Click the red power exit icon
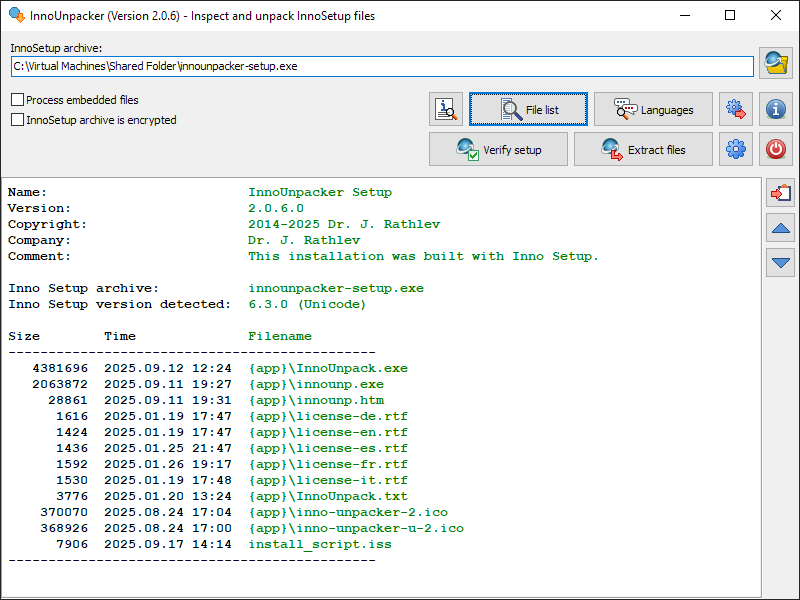This screenshot has height=600, width=800. coord(775,149)
